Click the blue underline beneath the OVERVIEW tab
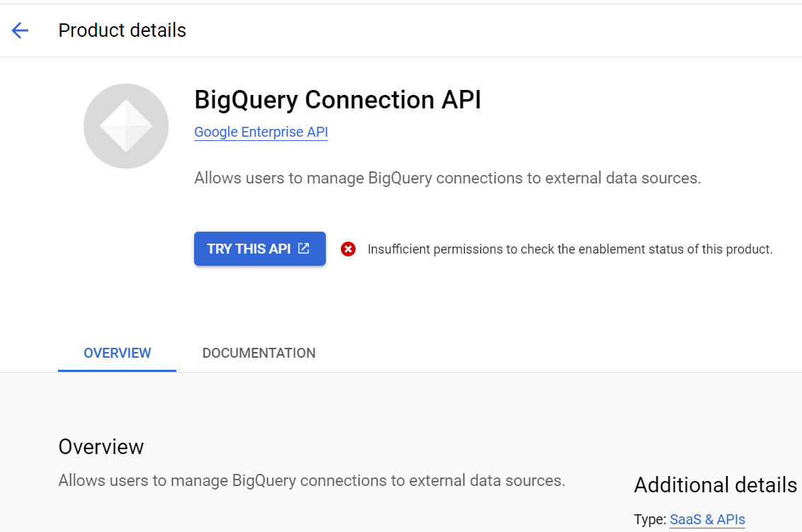The width and height of the screenshot is (802, 532). click(118, 370)
